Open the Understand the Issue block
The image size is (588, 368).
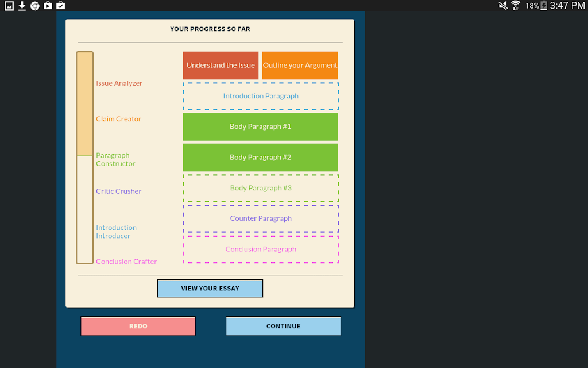[x=220, y=66]
